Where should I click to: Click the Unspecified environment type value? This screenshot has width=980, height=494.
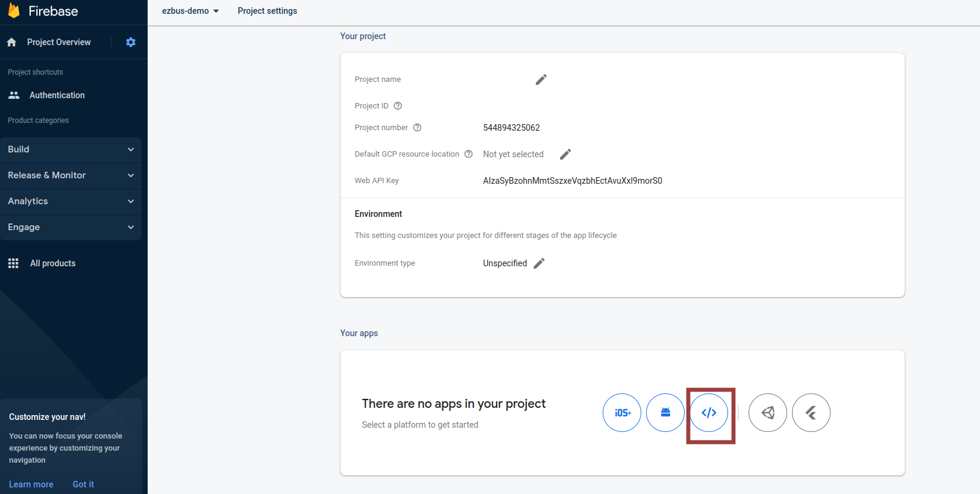coord(505,263)
